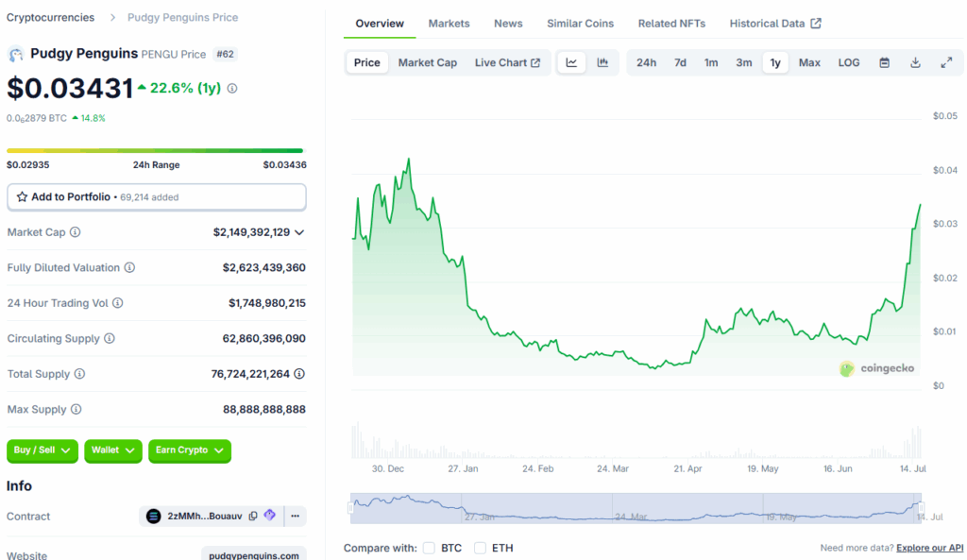Open Wallet dropdown

pos(113,450)
